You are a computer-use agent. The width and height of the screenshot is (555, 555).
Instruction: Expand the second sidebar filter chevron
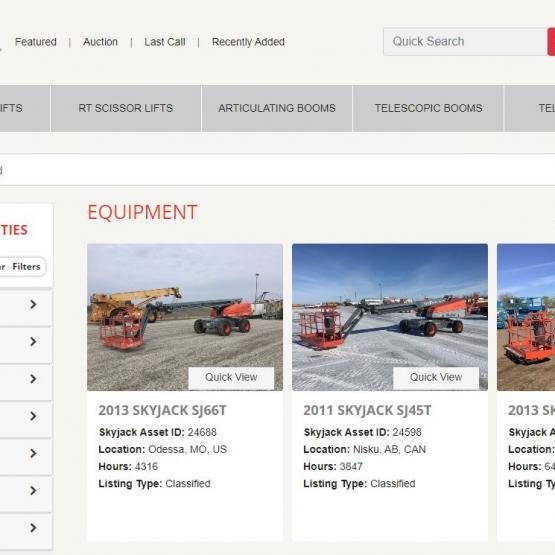33,342
